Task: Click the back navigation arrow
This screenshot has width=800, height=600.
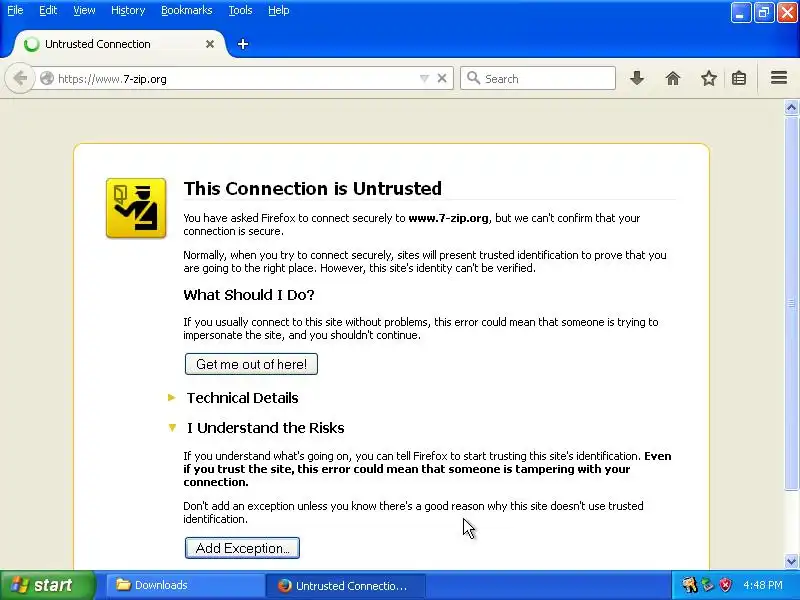Action: click(x=20, y=79)
